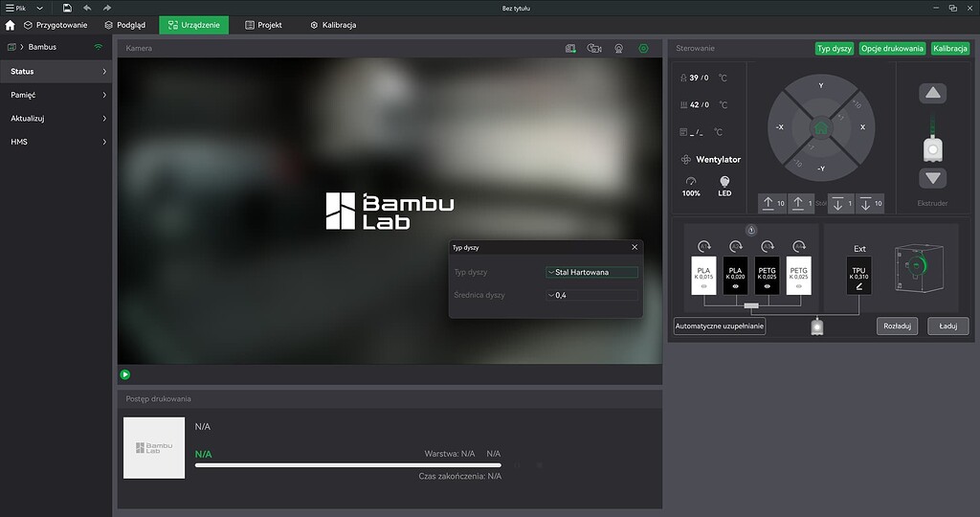The height and width of the screenshot is (517, 980).
Task: Open the Pamięć sidebar section
Action: (56, 95)
